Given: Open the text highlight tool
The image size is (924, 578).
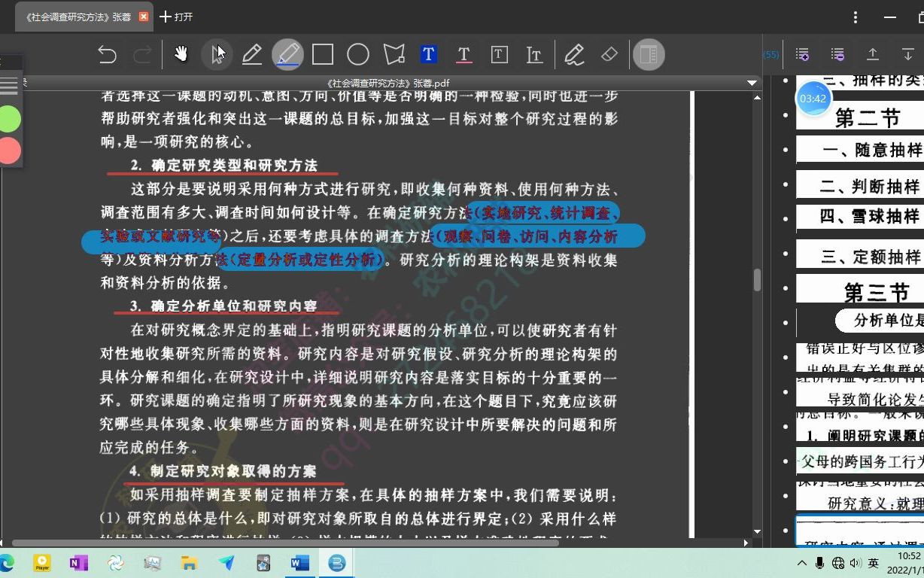Looking at the screenshot, I should pos(429,53).
